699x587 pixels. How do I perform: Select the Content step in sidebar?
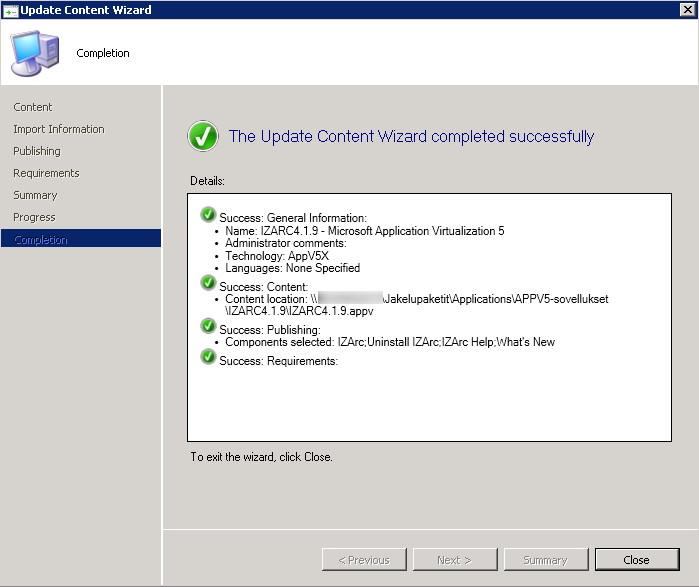click(33, 107)
